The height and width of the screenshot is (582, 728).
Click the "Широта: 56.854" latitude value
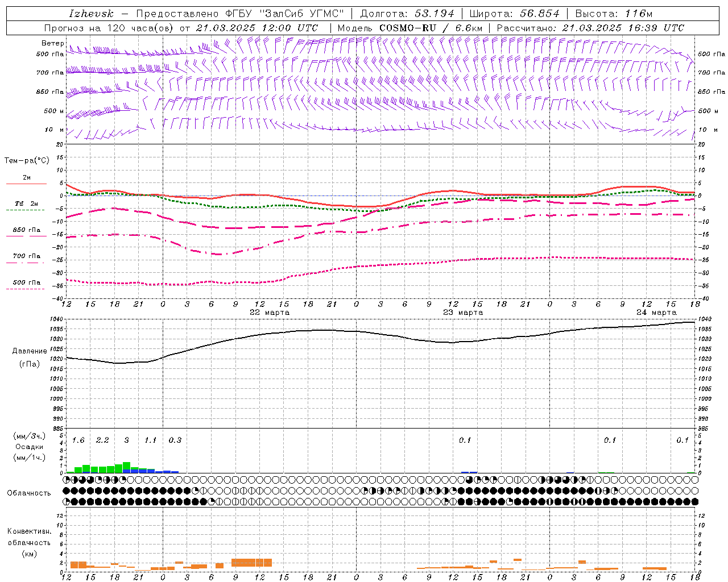[x=515, y=14]
